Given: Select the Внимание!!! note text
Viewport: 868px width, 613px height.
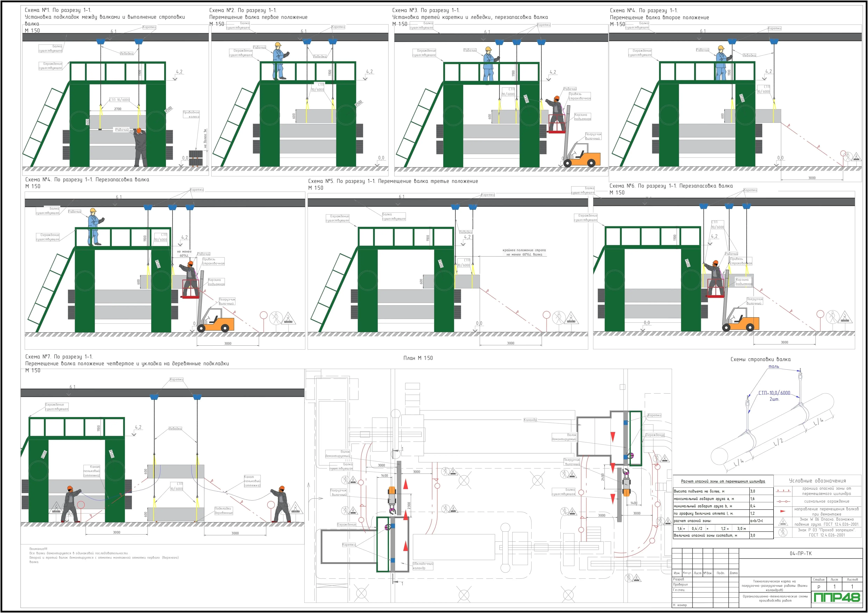Looking at the screenshot, I should 39,549.
